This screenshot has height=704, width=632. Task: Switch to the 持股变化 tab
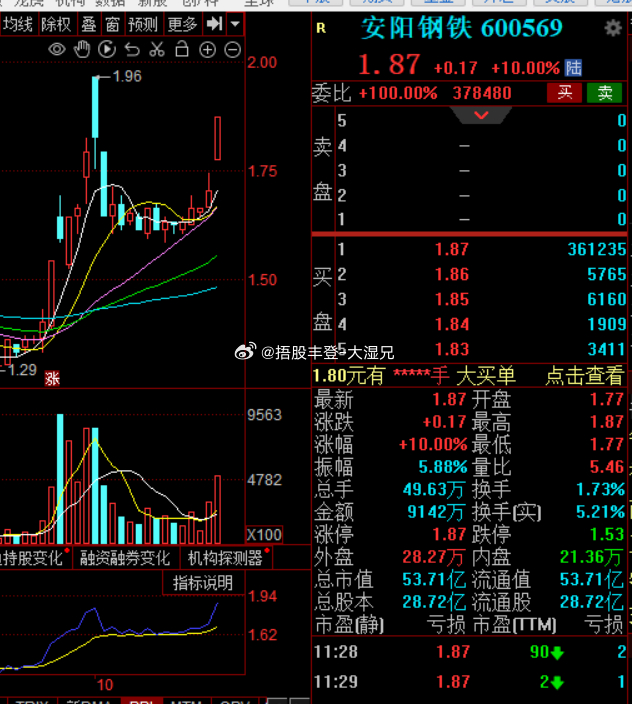click(x=32, y=558)
